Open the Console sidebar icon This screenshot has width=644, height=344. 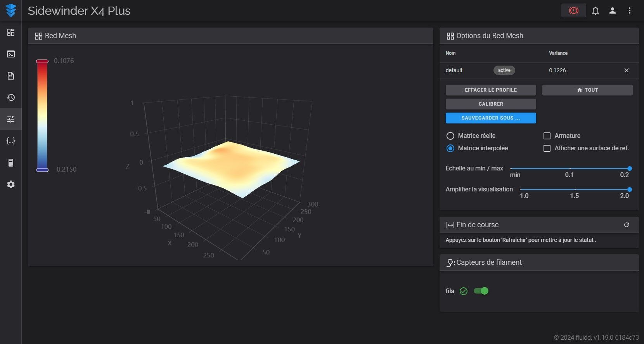11,54
